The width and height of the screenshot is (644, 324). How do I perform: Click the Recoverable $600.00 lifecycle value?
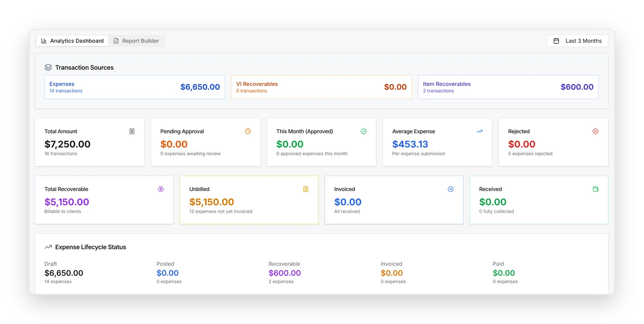pos(285,273)
